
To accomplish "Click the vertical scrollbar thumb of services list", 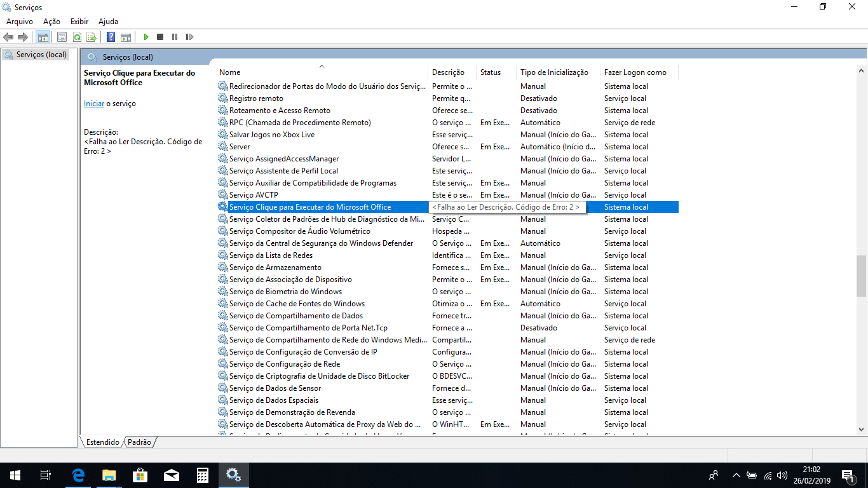I will tap(861, 276).
